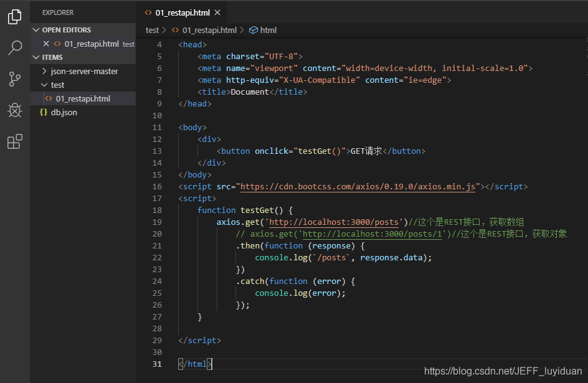
Task: Click the HTML icon in breadcrumb bar
Action: 253,29
